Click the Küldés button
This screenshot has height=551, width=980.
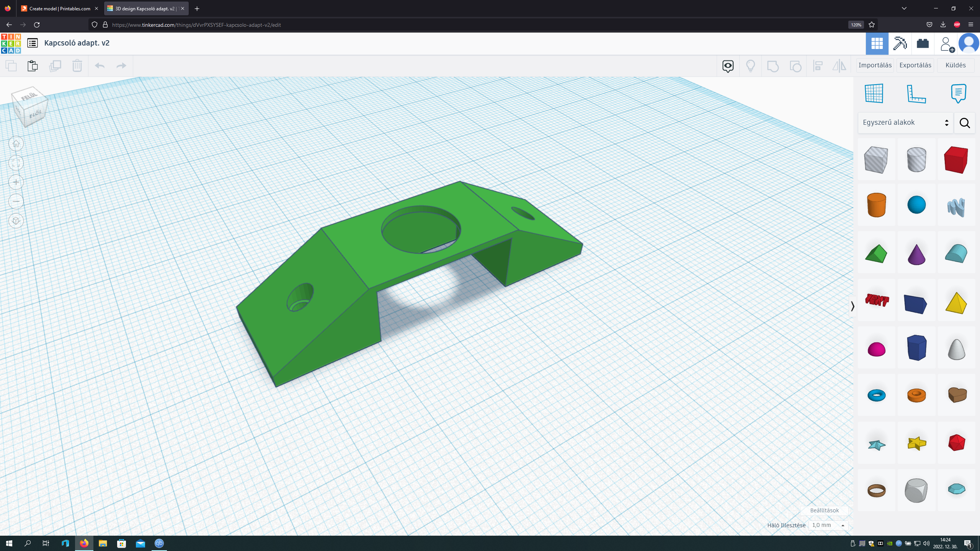(955, 65)
